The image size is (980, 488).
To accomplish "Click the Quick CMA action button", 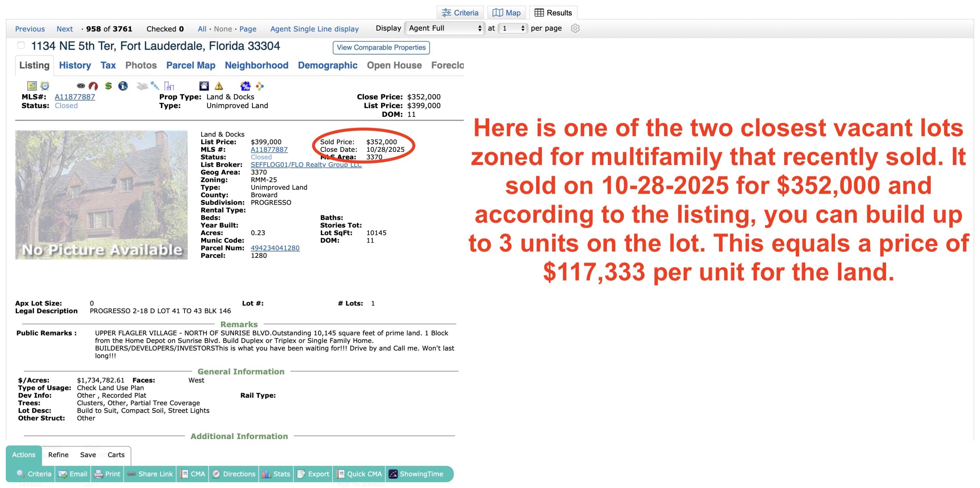I will click(359, 474).
